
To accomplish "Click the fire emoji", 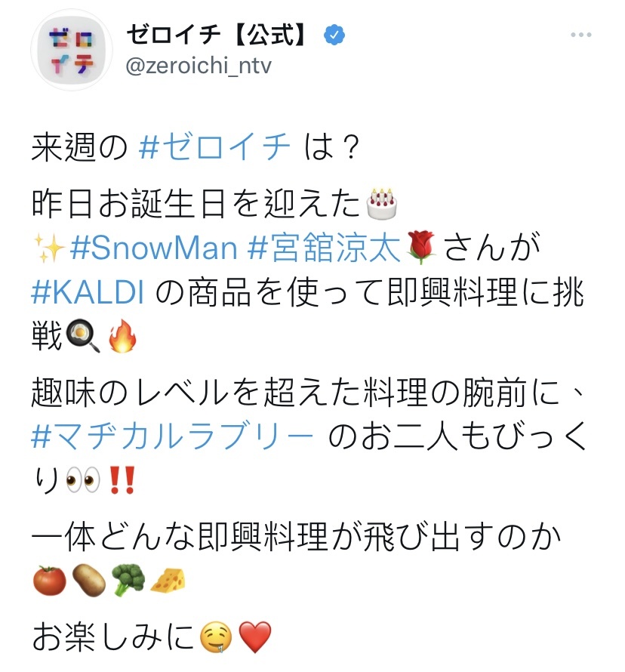I will coord(122,335).
